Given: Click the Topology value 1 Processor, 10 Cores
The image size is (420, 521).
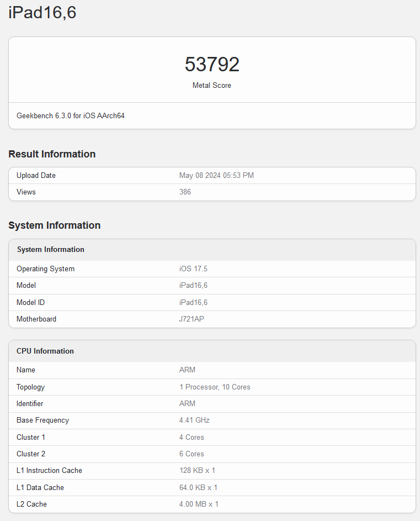Looking at the screenshot, I should click(215, 387).
